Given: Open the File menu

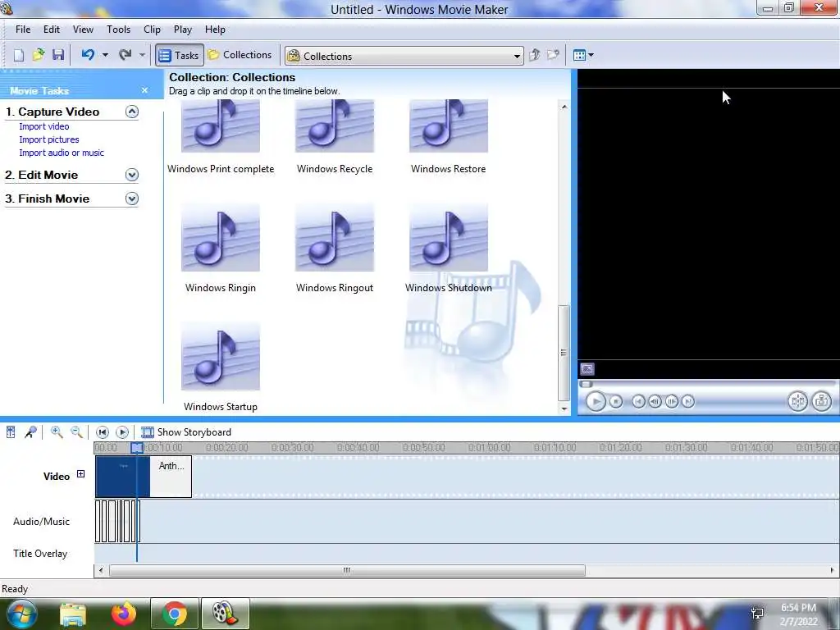Looking at the screenshot, I should coord(23,30).
